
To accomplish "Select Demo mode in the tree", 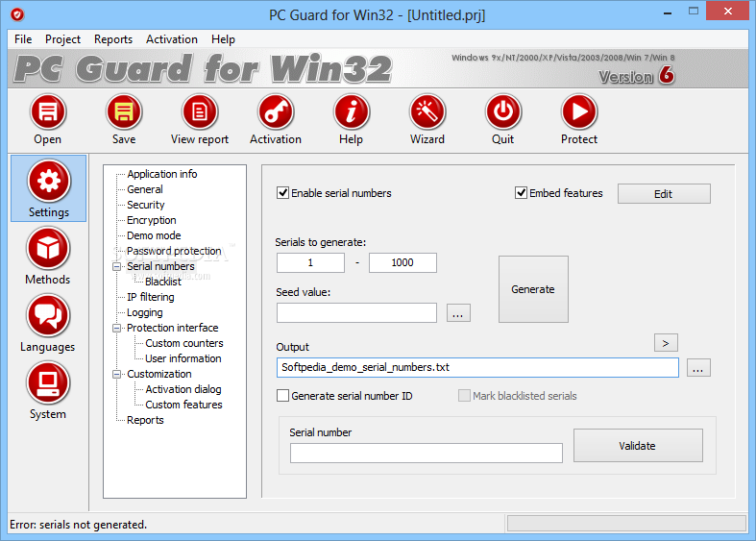I will pos(154,235).
